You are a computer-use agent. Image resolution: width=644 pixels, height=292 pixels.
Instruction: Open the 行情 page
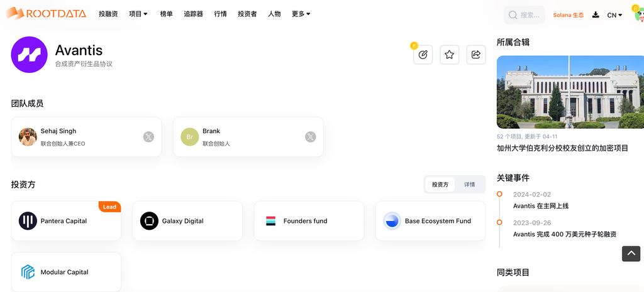pyautogui.click(x=221, y=14)
